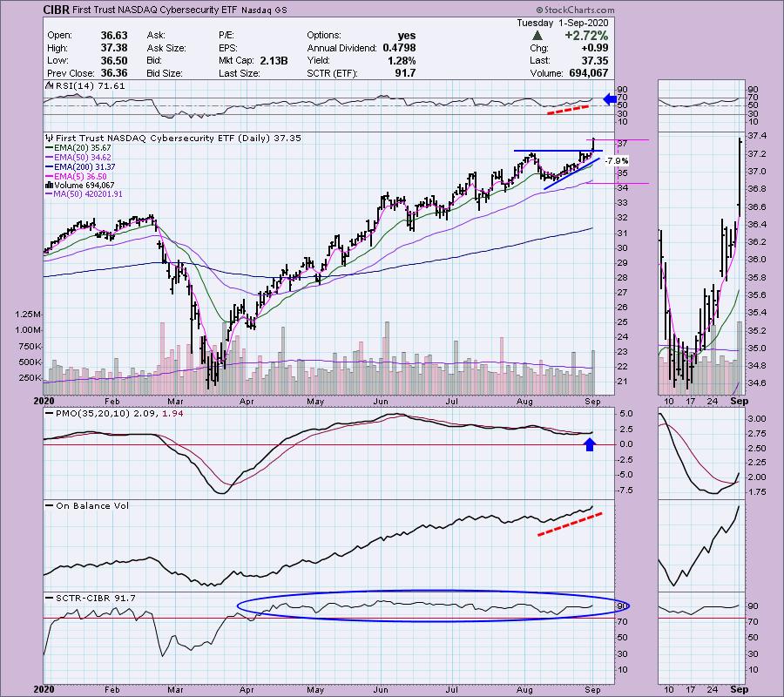This screenshot has width=784, height=697.
Task: Select the Annual Dividend value 0.4798
Action: click(x=400, y=48)
